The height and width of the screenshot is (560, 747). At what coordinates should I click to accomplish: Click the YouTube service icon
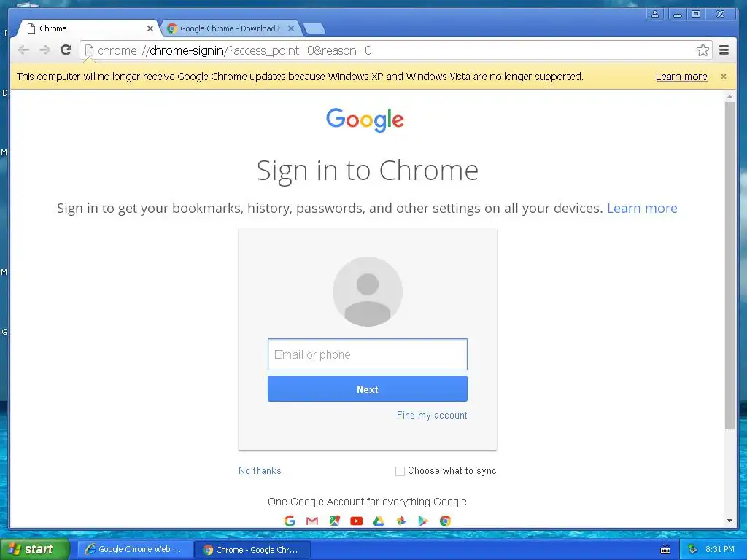pos(356,521)
